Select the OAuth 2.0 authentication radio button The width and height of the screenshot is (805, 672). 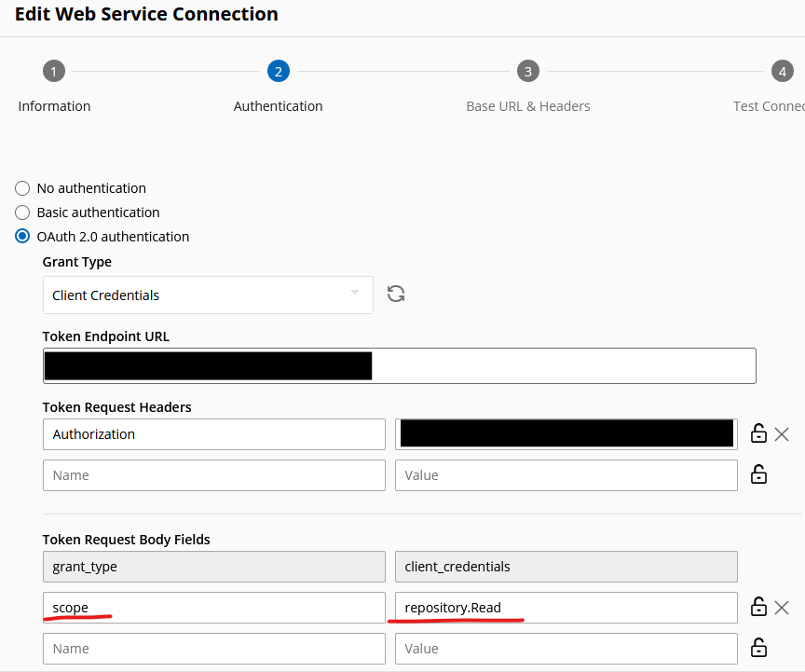22,237
